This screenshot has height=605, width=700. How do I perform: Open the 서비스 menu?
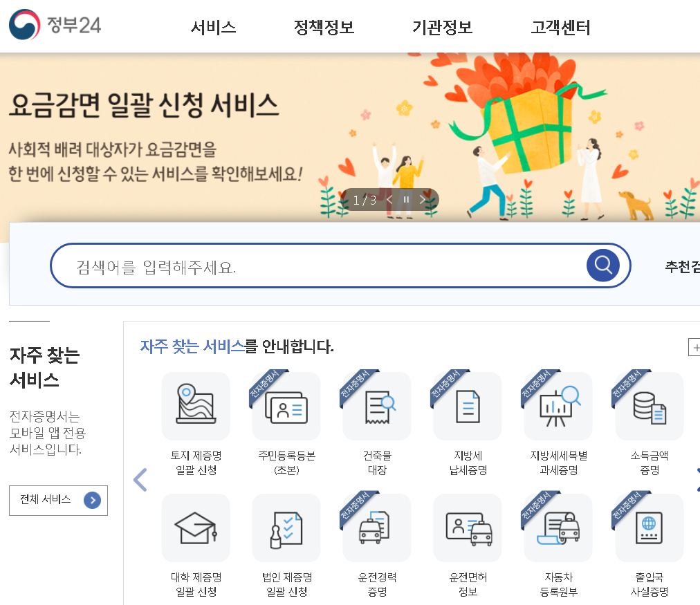pos(214,27)
